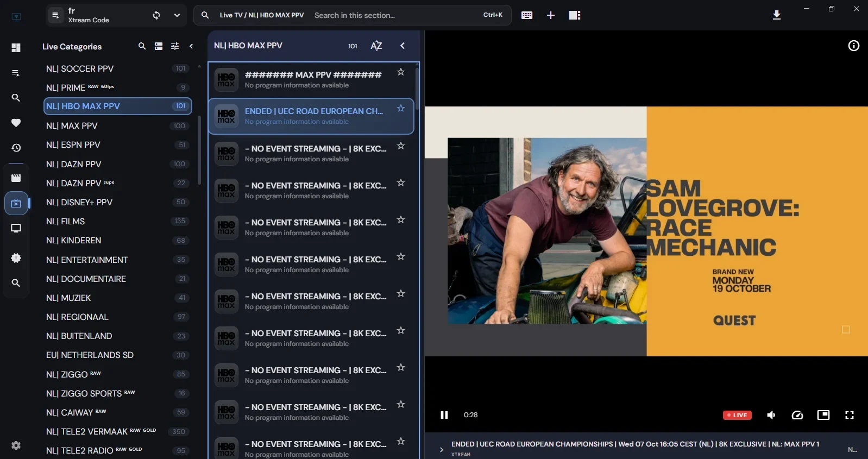Open the Live Categories filter options

[x=175, y=46]
